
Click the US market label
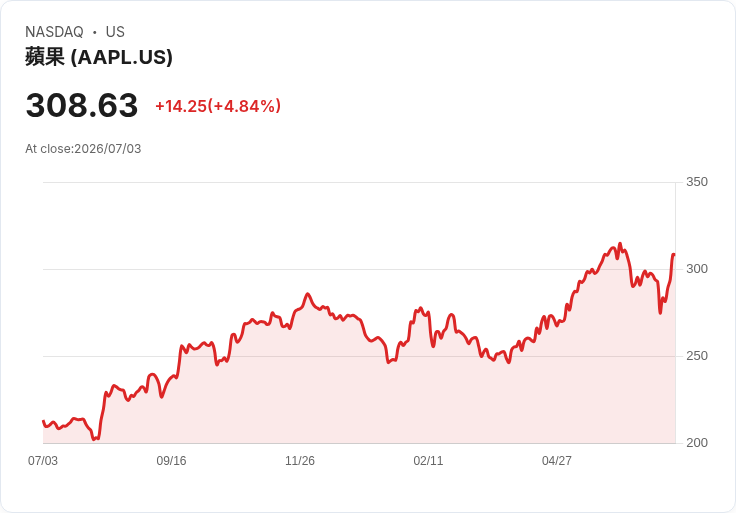[x=115, y=32]
